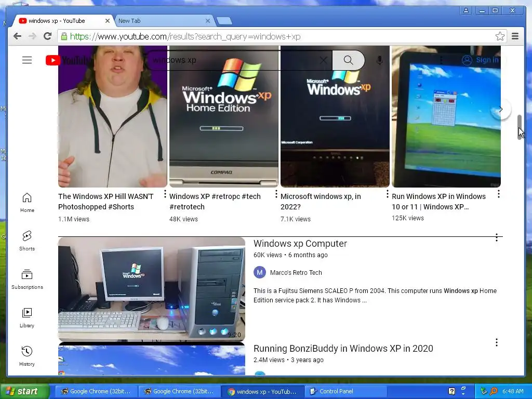Click the clock showing 6:48 AM
The height and width of the screenshot is (399, 532).
[513, 391]
